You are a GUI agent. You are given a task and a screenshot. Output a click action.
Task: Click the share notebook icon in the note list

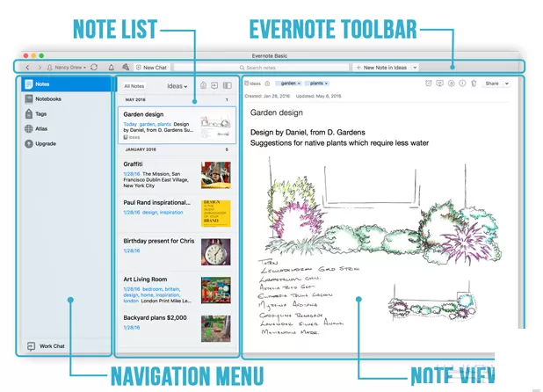point(214,85)
